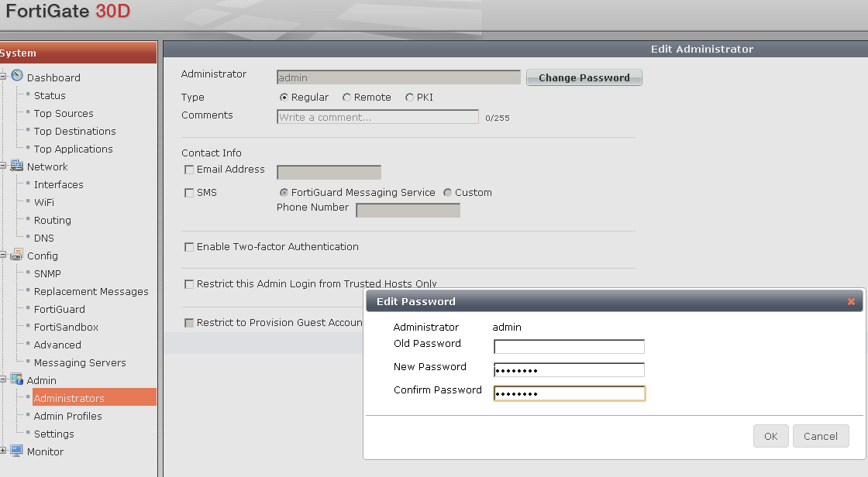Click the Email Address input field
Viewport: 868px width, 477px height.
[x=329, y=172]
